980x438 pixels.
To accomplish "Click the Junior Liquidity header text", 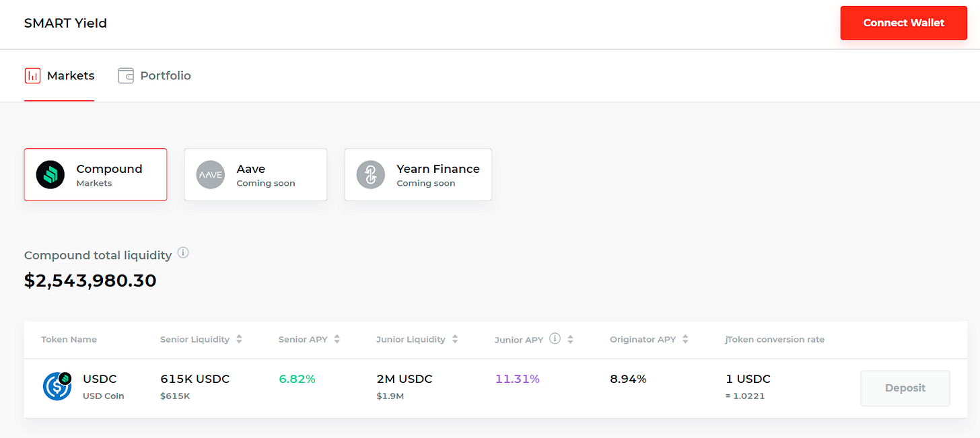I will 411,339.
